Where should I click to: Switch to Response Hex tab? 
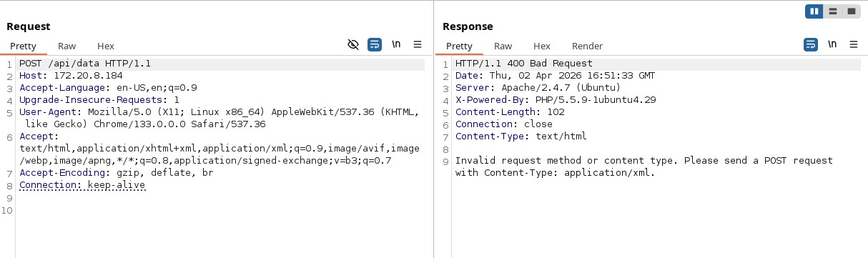point(542,46)
